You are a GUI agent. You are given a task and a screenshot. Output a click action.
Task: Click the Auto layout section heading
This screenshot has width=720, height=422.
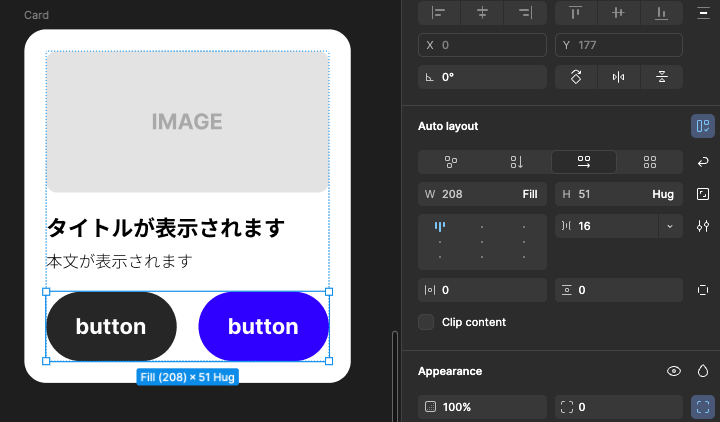448,126
